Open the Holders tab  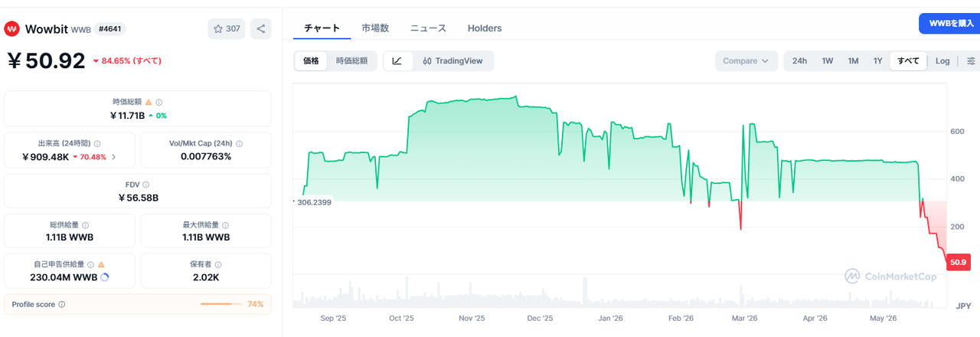point(485,28)
